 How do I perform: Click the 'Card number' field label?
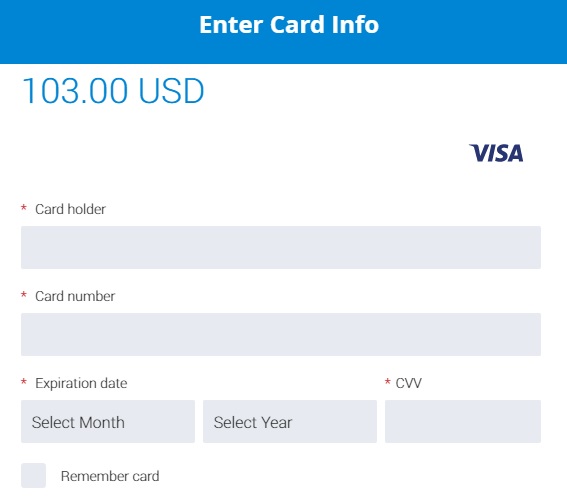tap(75, 296)
